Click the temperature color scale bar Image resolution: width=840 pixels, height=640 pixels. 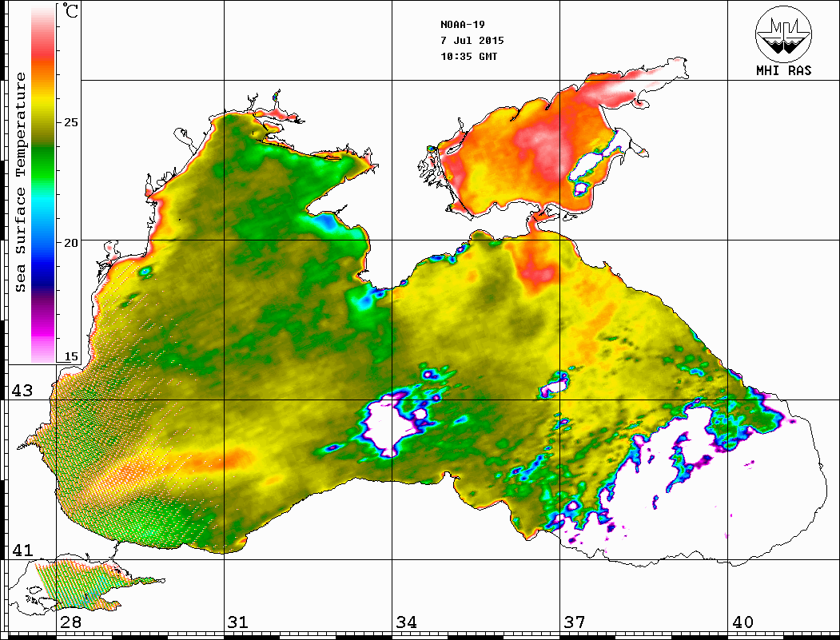[x=43, y=184]
